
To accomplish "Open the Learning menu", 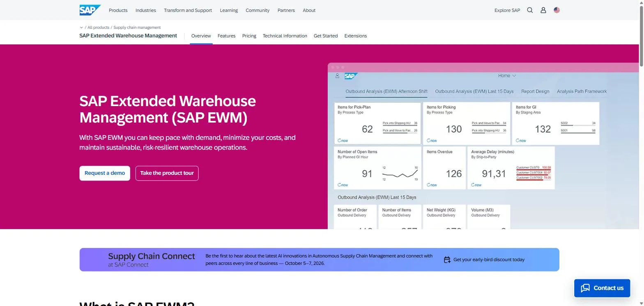I will pyautogui.click(x=229, y=10).
